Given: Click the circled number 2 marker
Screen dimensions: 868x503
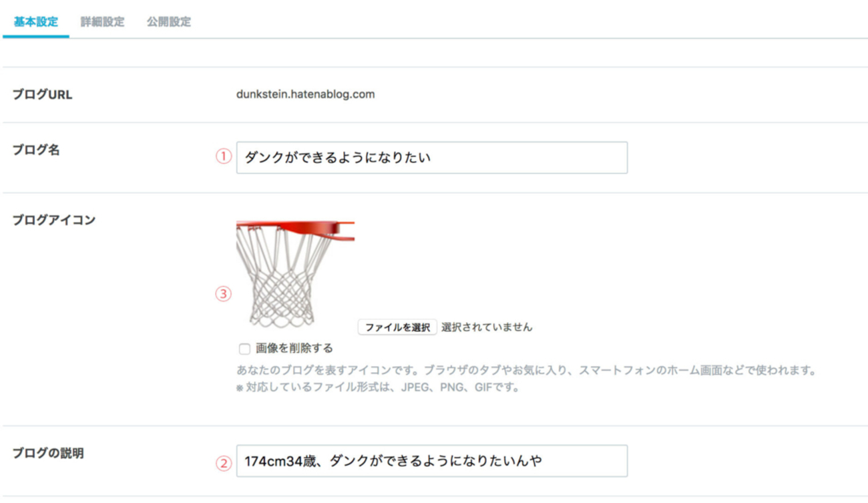Looking at the screenshot, I should (223, 462).
